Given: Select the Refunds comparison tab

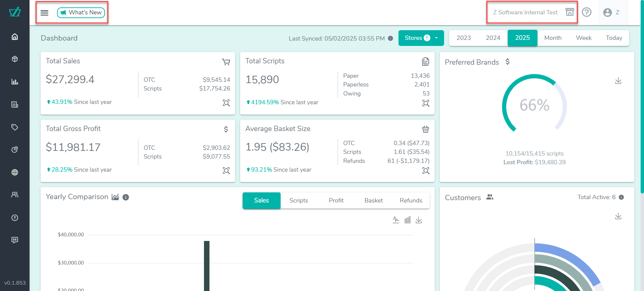Looking at the screenshot, I should [411, 200].
